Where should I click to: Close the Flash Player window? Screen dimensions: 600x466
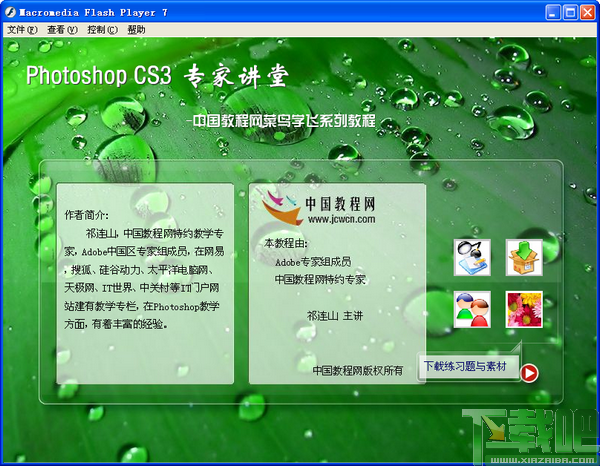click(x=587, y=12)
